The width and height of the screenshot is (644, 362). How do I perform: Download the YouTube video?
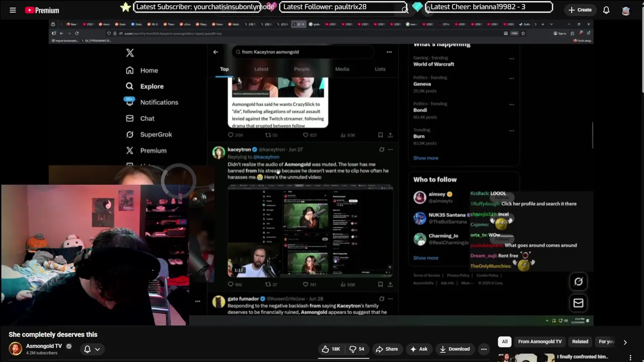point(454,349)
